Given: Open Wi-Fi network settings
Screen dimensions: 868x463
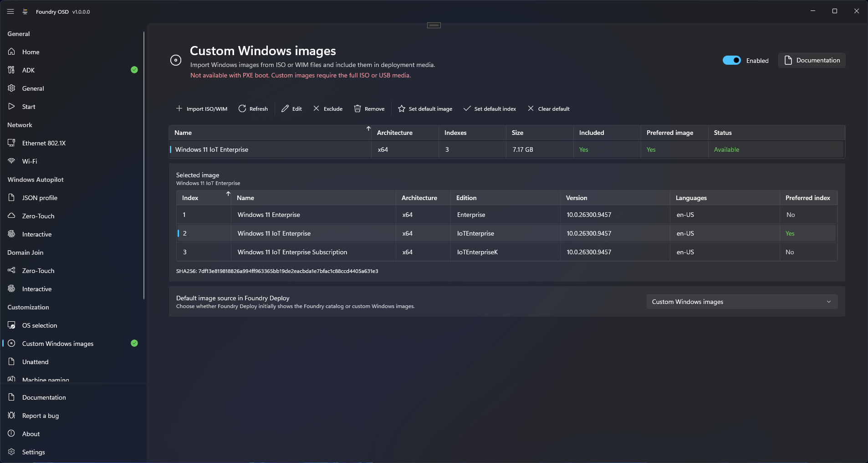Looking at the screenshot, I should point(73,161).
